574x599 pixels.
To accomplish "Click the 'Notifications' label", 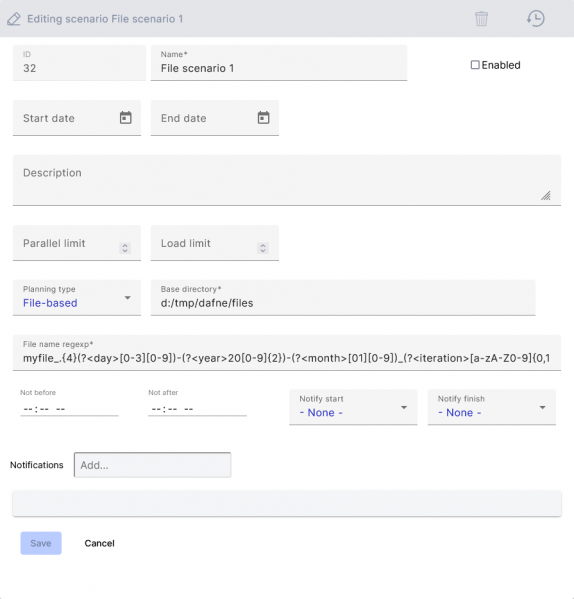I will [x=37, y=465].
